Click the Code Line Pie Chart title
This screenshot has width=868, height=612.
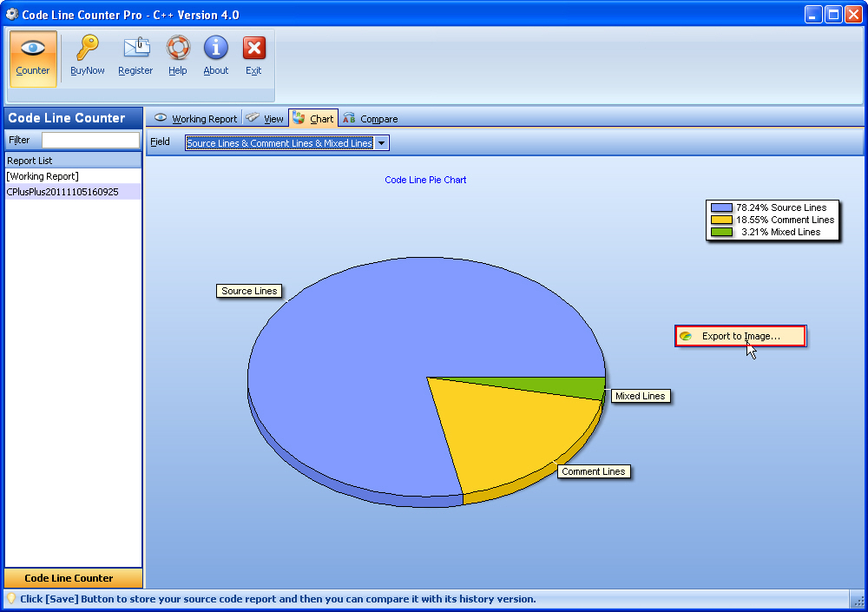click(x=425, y=180)
